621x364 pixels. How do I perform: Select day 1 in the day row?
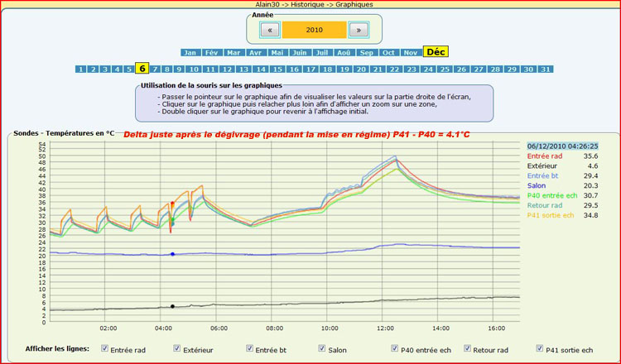81,69
